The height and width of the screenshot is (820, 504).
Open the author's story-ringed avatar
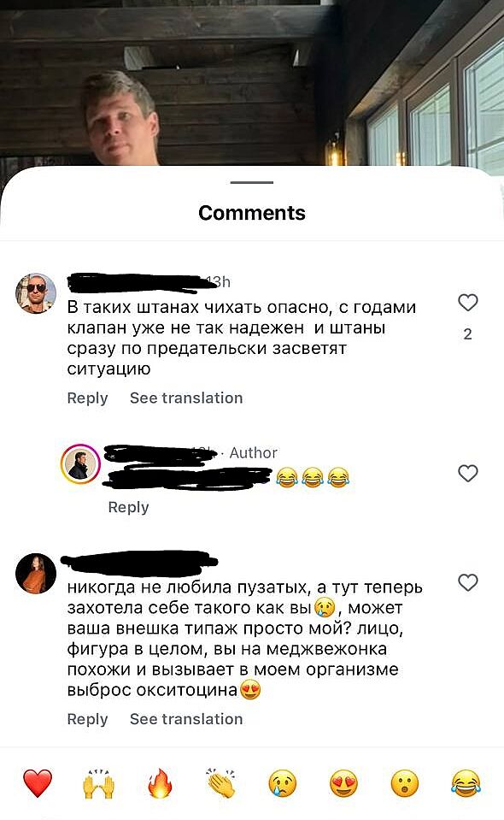[80, 463]
